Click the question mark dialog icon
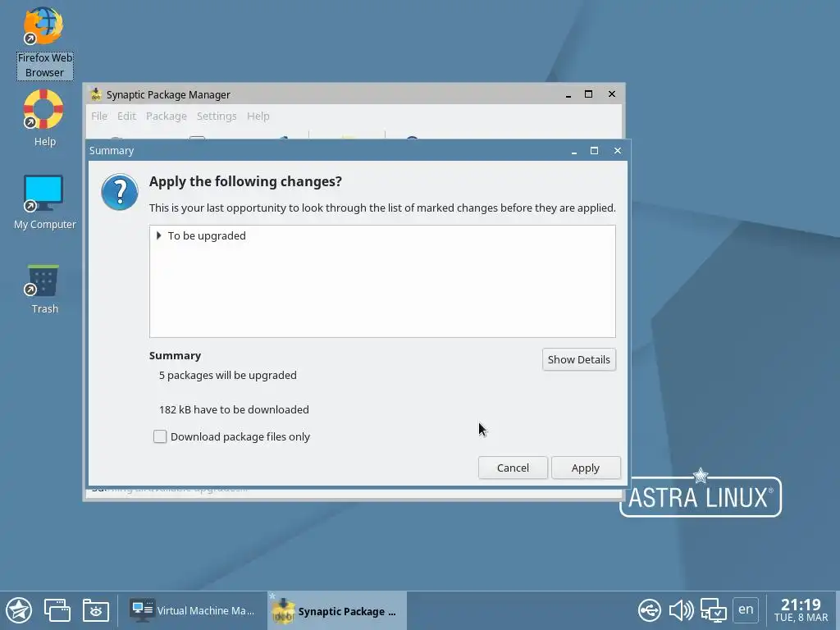The height and width of the screenshot is (630, 840). pyautogui.click(x=120, y=192)
